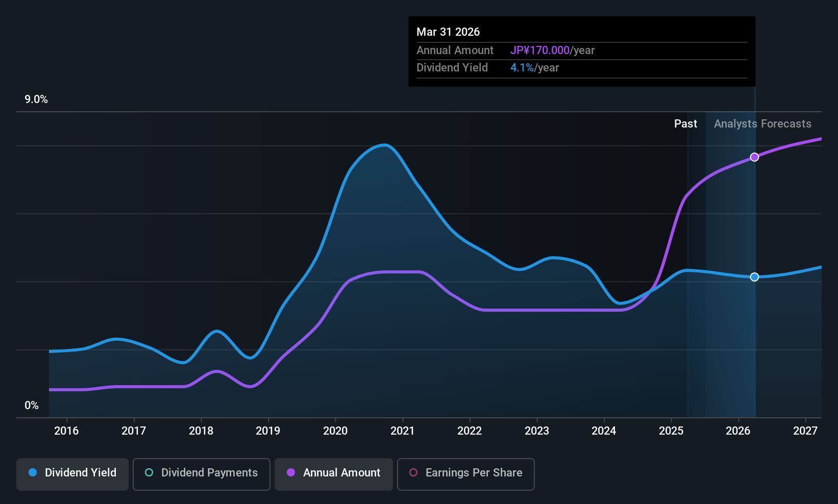The image size is (838, 504).
Task: Click the 9.0% y-axis label
Action: 36,99
